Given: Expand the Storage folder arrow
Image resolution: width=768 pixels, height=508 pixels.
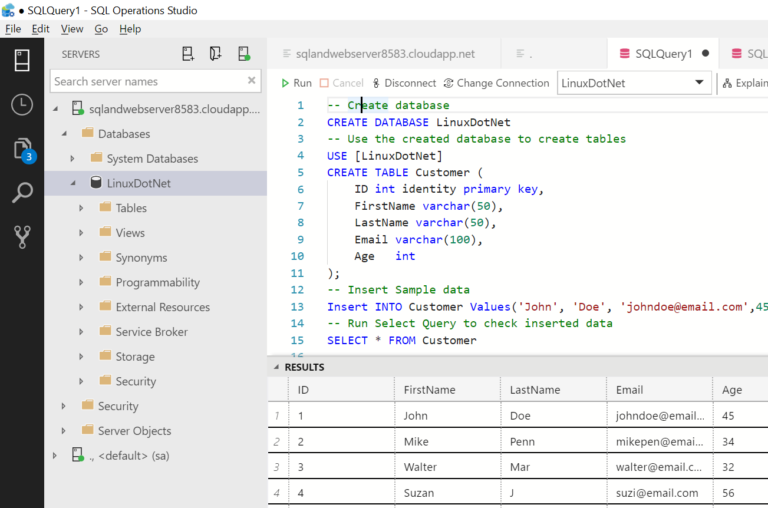Looking at the screenshot, I should point(81,357).
